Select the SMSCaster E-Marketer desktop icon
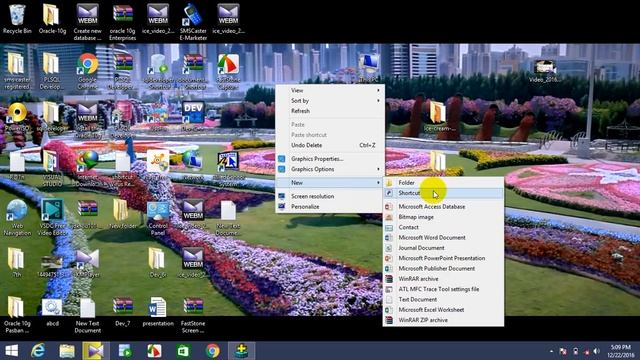 tap(193, 22)
